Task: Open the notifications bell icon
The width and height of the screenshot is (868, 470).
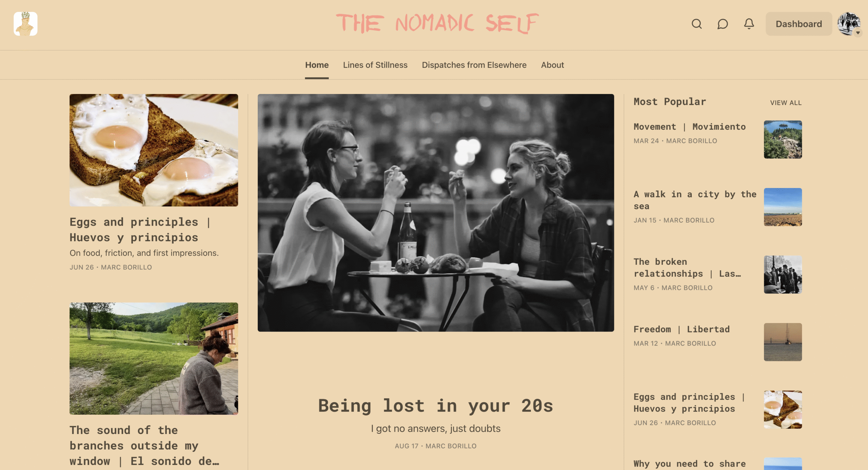Action: (749, 24)
